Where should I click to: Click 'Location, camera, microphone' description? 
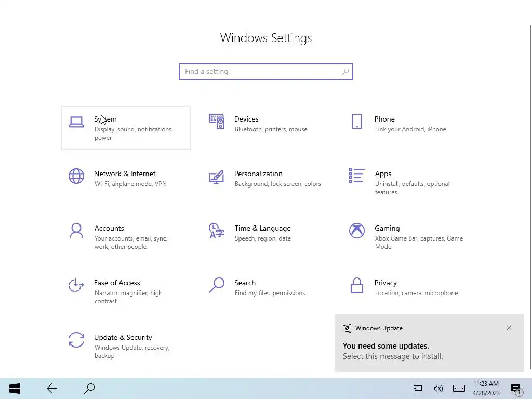pos(416,293)
